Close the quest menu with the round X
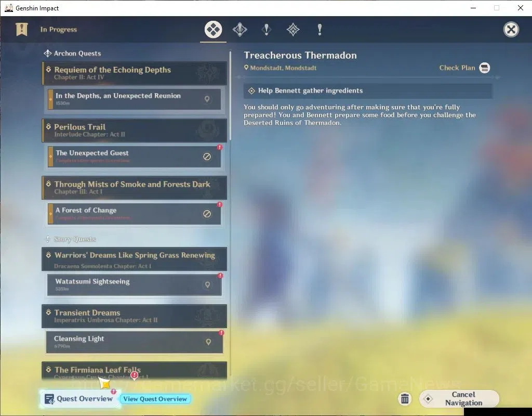Image resolution: width=532 pixels, height=416 pixels. pyautogui.click(x=511, y=30)
